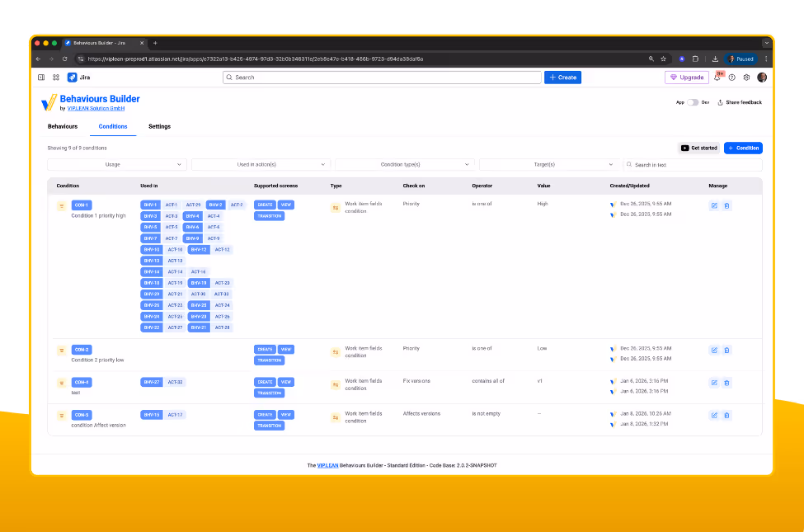The image size is (804, 532).
Task: Switch to the Behaviours tab
Action: [x=63, y=127]
